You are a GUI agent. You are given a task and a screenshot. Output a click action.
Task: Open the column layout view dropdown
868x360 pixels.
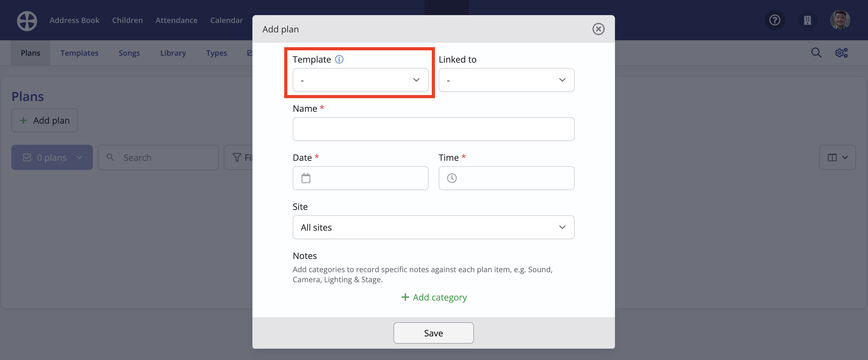click(x=837, y=157)
